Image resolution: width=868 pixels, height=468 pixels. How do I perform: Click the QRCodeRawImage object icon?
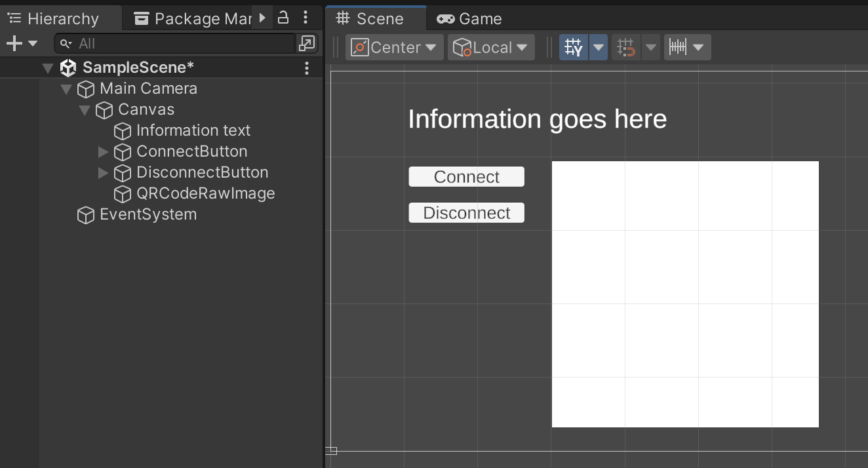123,194
